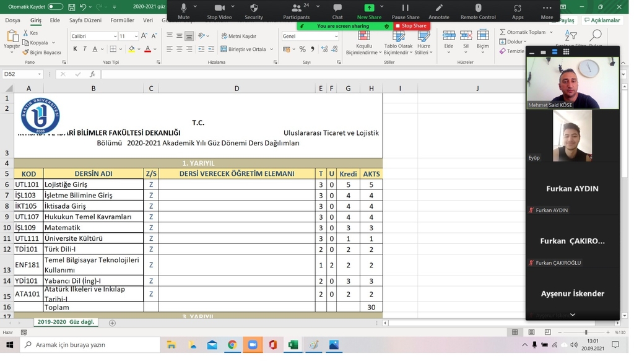Open Koşullu Biçimlendirme menu
The height and width of the screenshot is (364, 634).
[363, 43]
